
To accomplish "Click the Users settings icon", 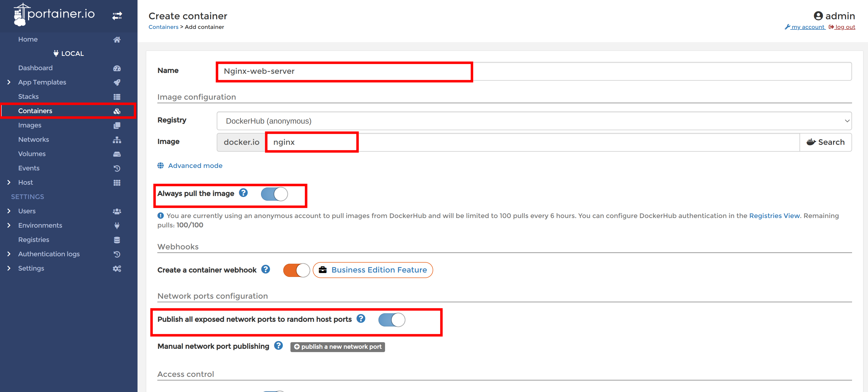I will pyautogui.click(x=117, y=211).
